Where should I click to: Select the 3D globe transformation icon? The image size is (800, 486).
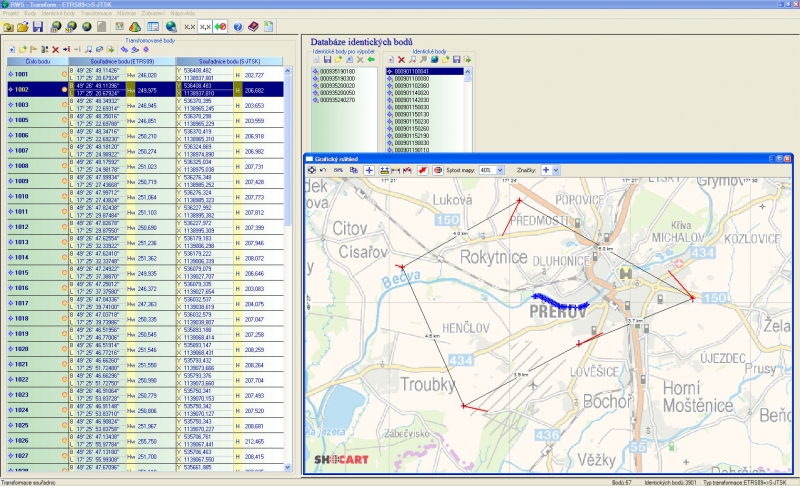[x=56, y=27]
